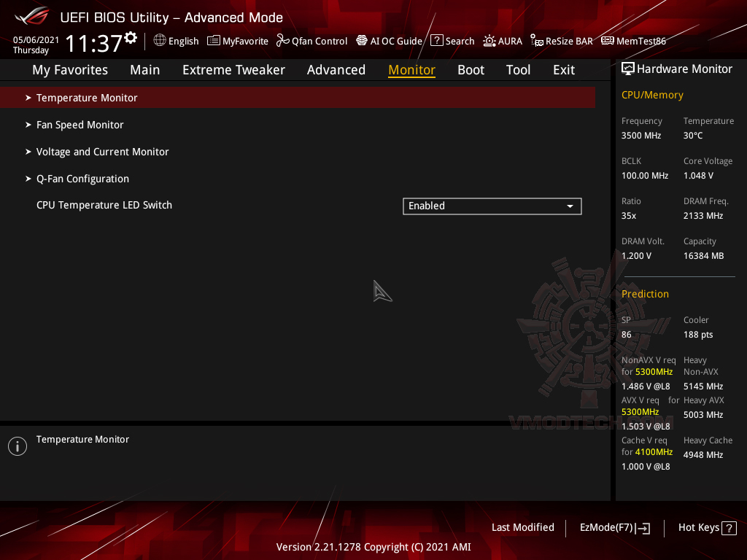
Task: Click CPU Temperature LED Switch label
Action: click(104, 205)
